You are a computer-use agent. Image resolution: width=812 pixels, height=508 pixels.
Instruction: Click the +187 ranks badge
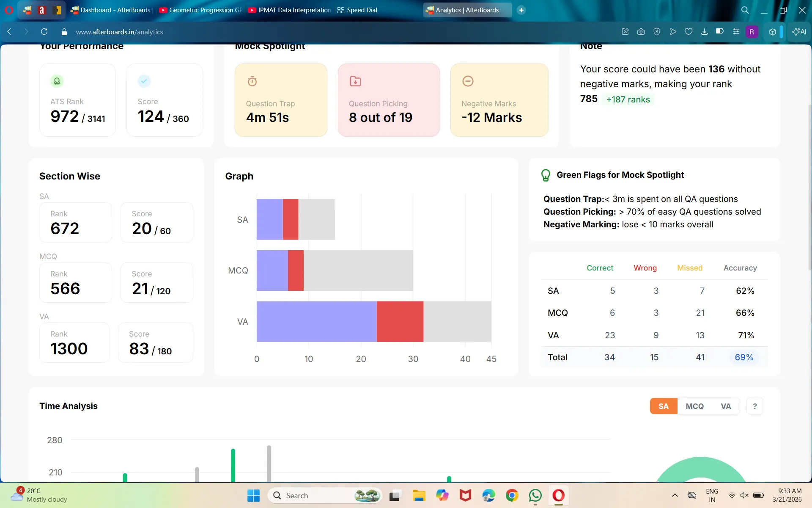(x=628, y=99)
